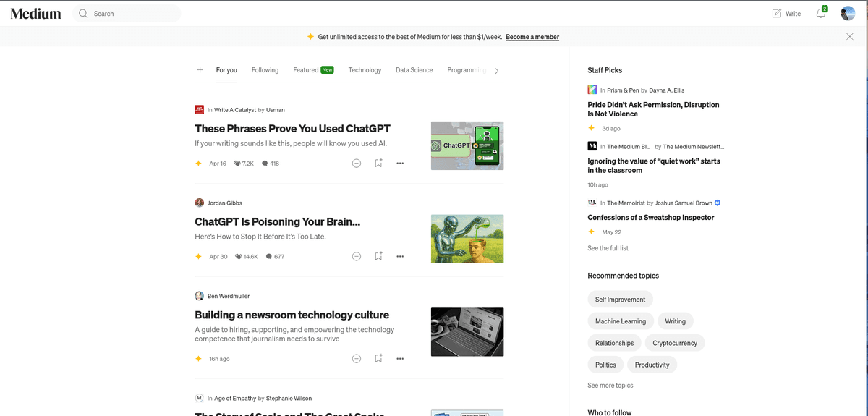Click the Write pencil icon
This screenshot has width=868, height=416.
[777, 14]
